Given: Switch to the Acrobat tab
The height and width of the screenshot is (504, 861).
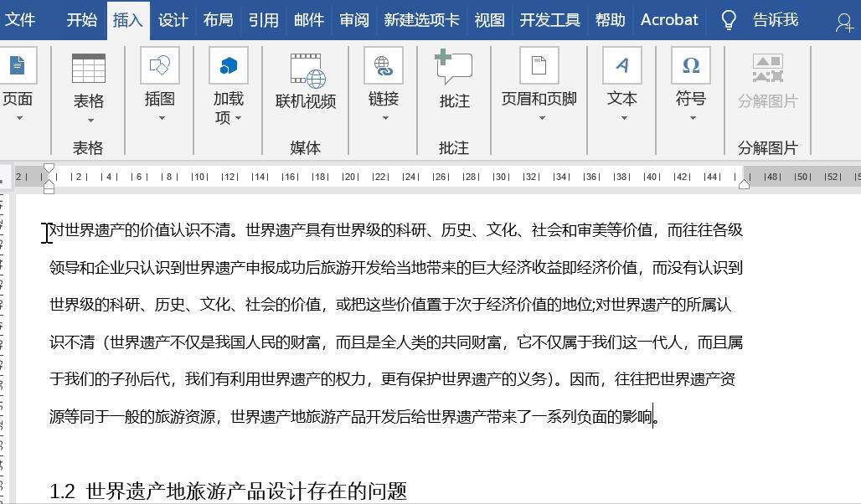Looking at the screenshot, I should point(669,20).
